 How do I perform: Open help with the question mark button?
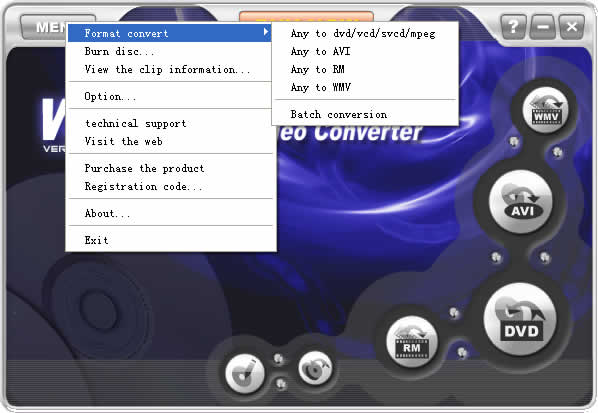pos(513,27)
